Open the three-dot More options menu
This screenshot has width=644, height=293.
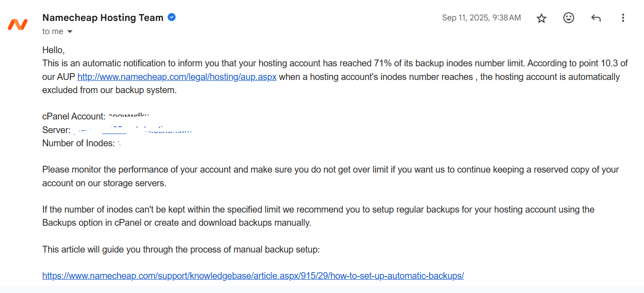click(623, 18)
